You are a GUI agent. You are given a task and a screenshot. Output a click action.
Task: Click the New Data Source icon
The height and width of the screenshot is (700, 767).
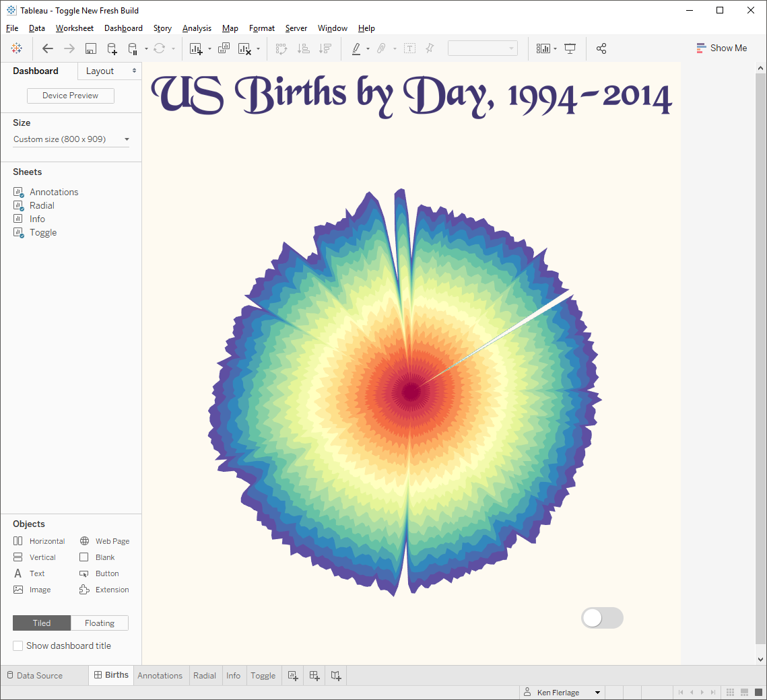click(112, 48)
